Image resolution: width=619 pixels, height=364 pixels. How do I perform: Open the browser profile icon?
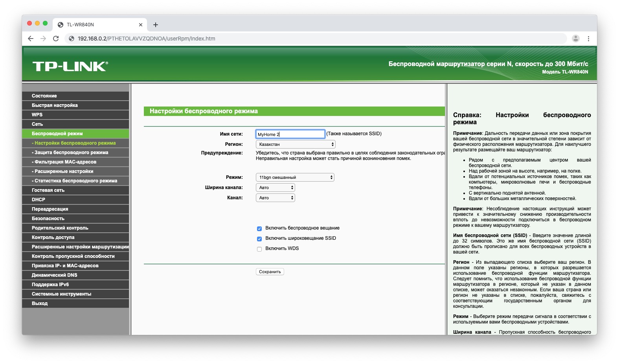(576, 39)
